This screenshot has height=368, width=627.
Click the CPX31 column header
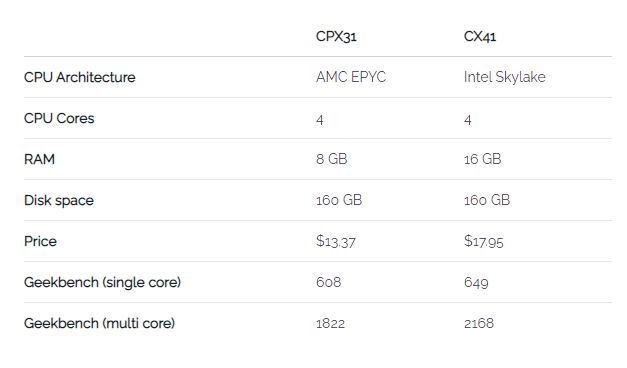(336, 36)
